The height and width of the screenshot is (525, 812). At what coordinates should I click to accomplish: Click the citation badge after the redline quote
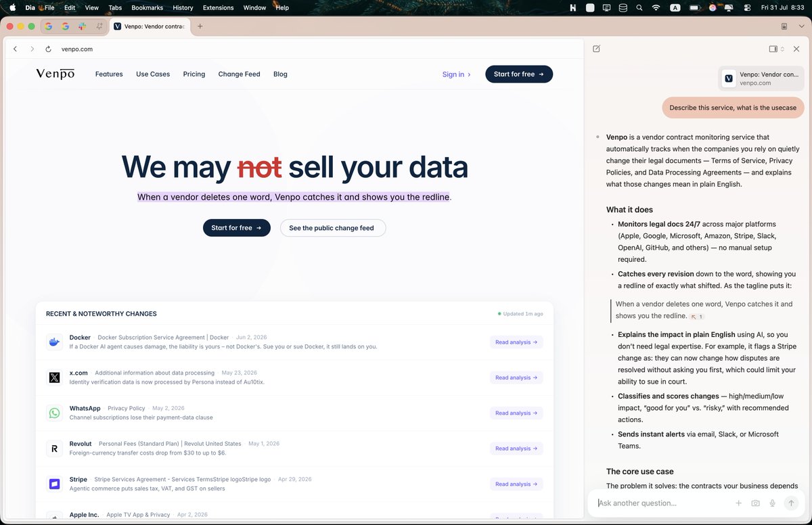[x=697, y=317]
